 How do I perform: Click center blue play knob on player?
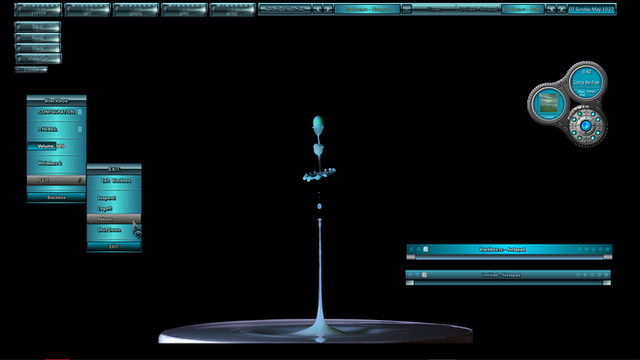pyautogui.click(x=585, y=125)
